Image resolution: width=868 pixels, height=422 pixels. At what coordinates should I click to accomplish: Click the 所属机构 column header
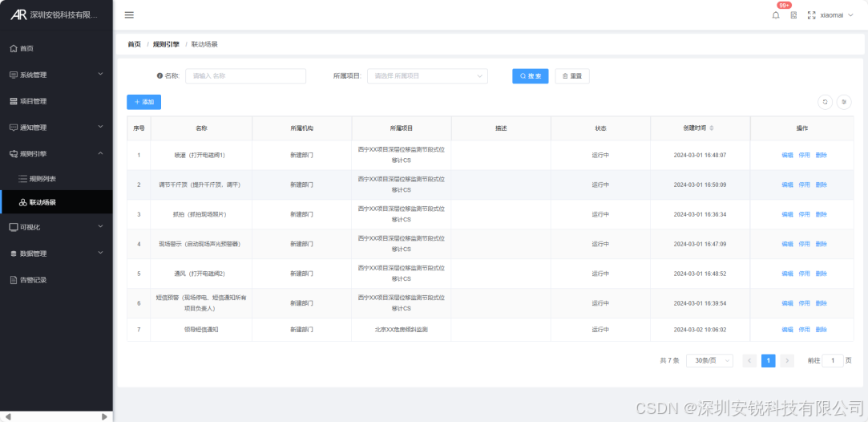tap(301, 128)
